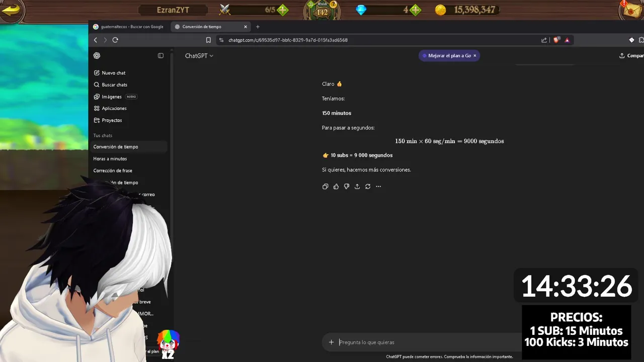Click the EzranZYT player name
Viewport: 644px width, 362px height.
173,10
